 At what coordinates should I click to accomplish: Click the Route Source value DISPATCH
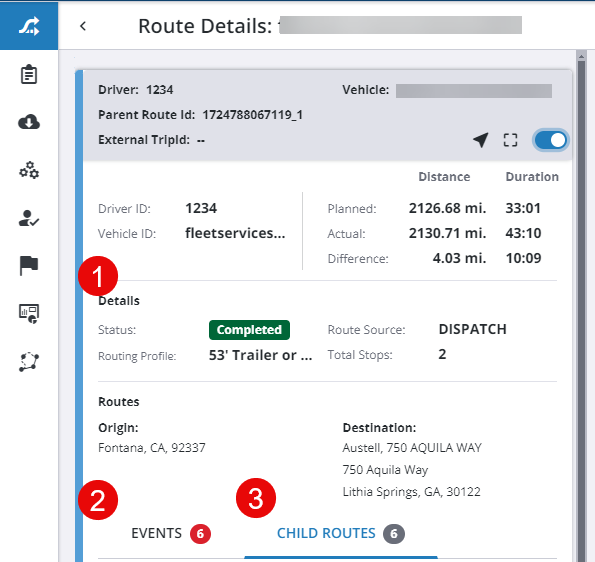click(x=472, y=329)
